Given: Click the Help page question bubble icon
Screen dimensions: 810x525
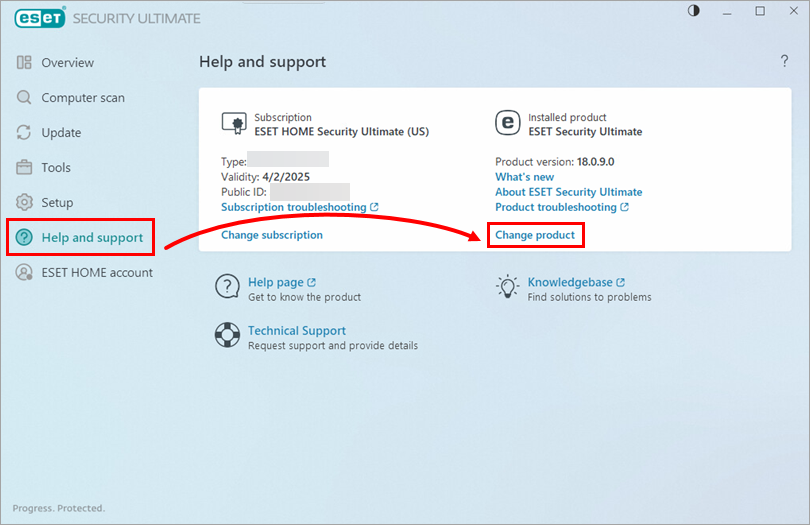Looking at the screenshot, I should tap(227, 287).
